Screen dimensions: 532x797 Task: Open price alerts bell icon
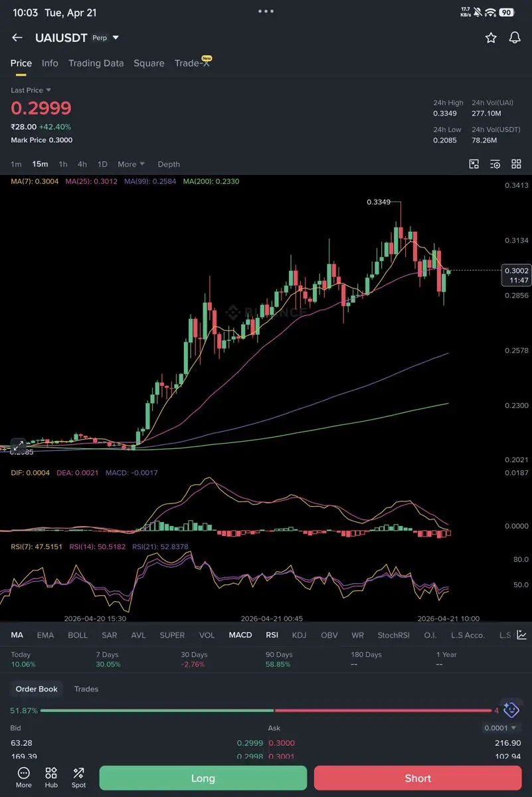pyautogui.click(x=515, y=38)
